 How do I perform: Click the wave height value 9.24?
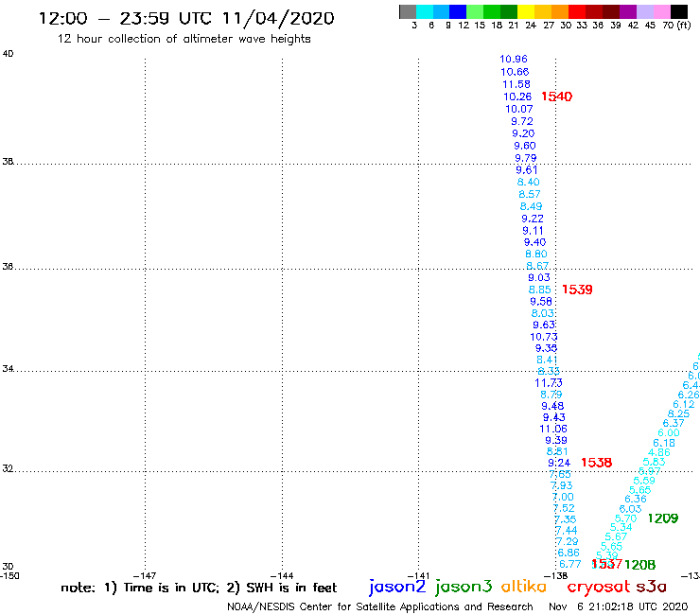coord(559,464)
